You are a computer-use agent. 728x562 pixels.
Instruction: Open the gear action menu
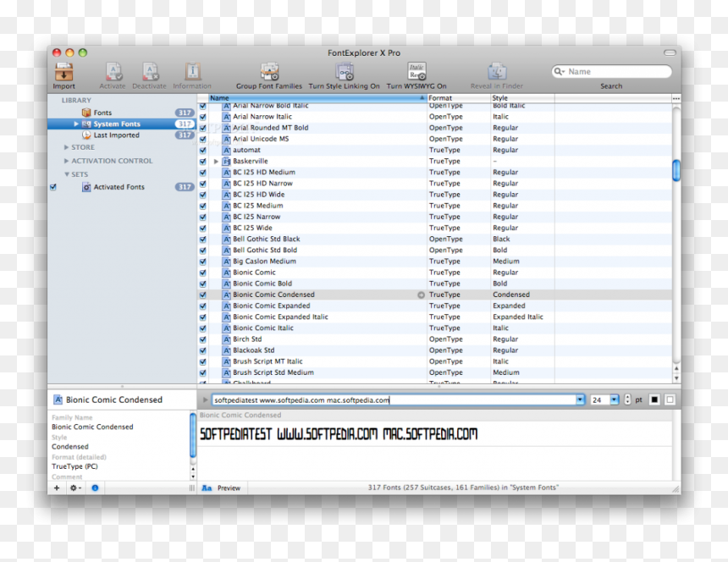coord(74,488)
